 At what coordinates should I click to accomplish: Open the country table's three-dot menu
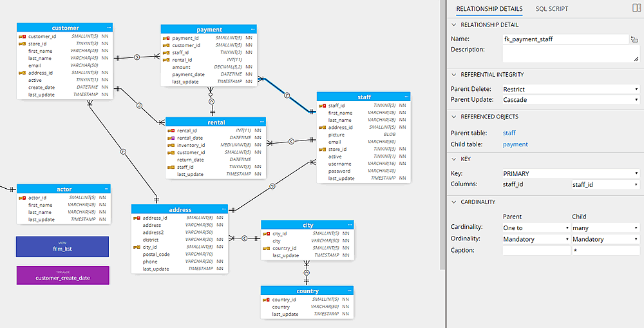pos(350,291)
